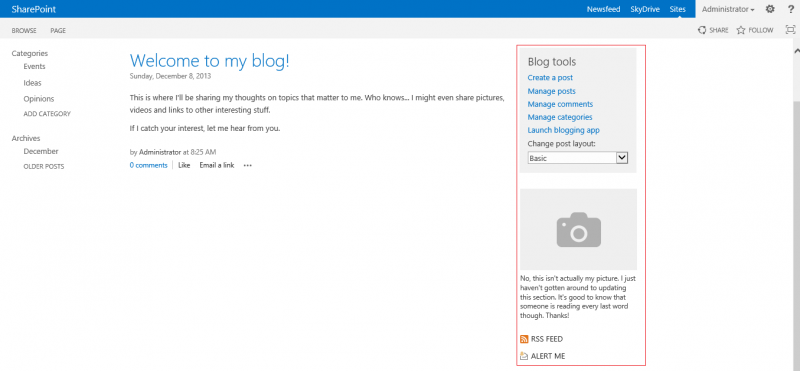The width and height of the screenshot is (800, 371).
Task: Click Launch blogging app
Action: pyautogui.click(x=563, y=130)
